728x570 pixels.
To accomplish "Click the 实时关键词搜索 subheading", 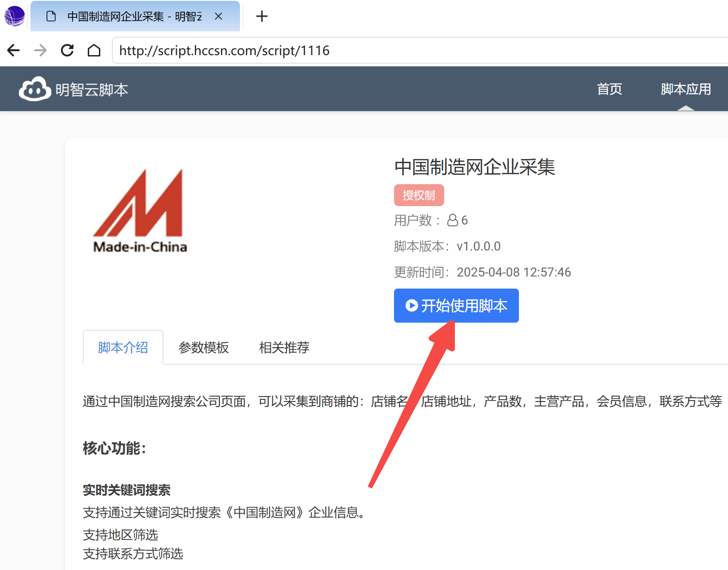I will click(x=127, y=490).
